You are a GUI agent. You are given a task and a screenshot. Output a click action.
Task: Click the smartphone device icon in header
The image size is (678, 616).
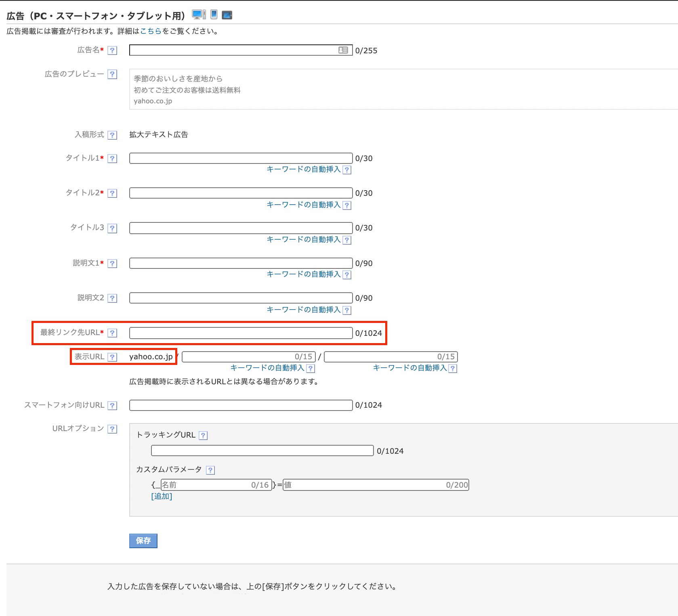[x=214, y=15]
